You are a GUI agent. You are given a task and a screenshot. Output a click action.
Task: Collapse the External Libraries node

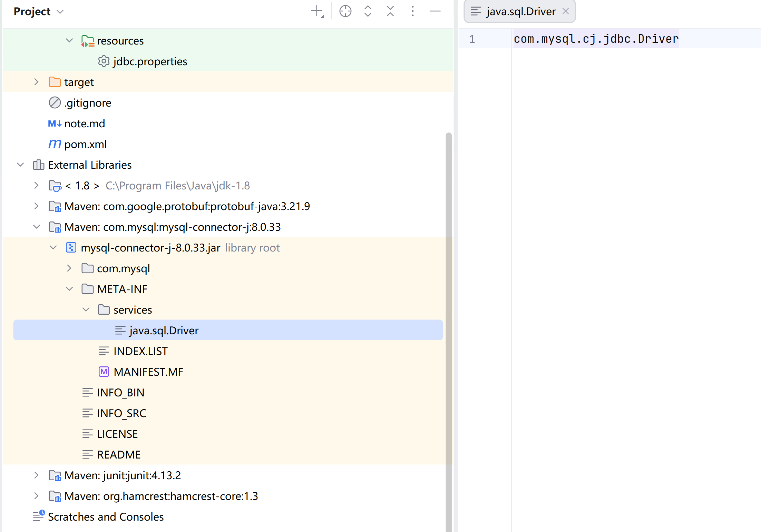click(x=20, y=165)
